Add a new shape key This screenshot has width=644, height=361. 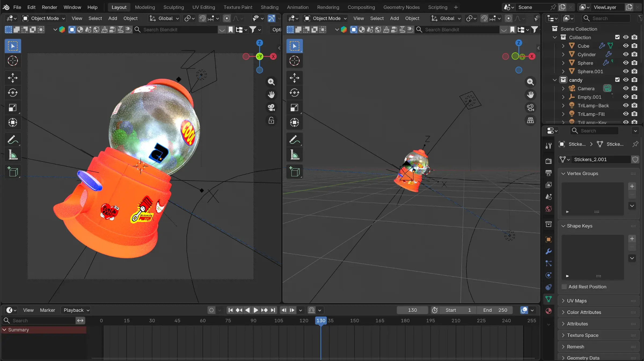[x=632, y=238]
